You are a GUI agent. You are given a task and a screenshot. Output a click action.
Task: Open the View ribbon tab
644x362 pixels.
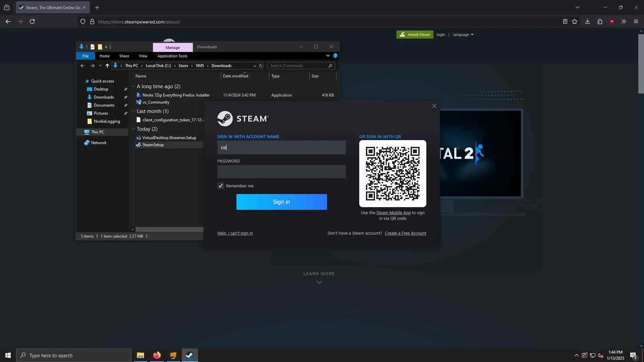pyautogui.click(x=143, y=56)
